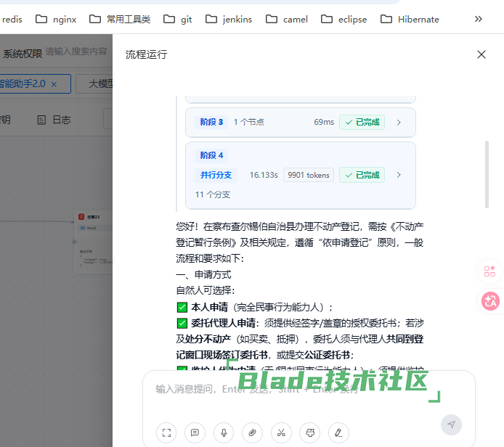Viewport: 504px width, 447px height.
Task: Close the 流程运行 panel
Action: click(x=481, y=54)
